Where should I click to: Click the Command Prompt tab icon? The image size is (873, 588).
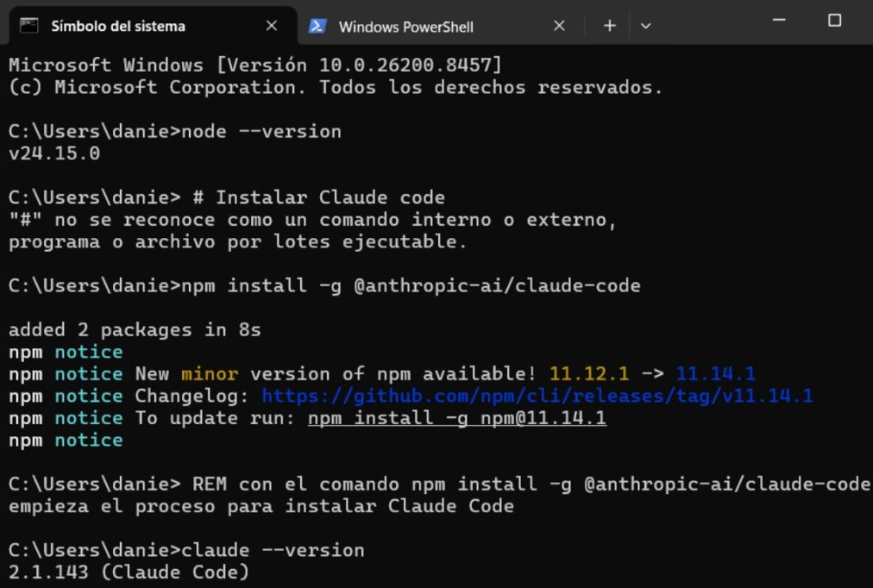point(29,26)
